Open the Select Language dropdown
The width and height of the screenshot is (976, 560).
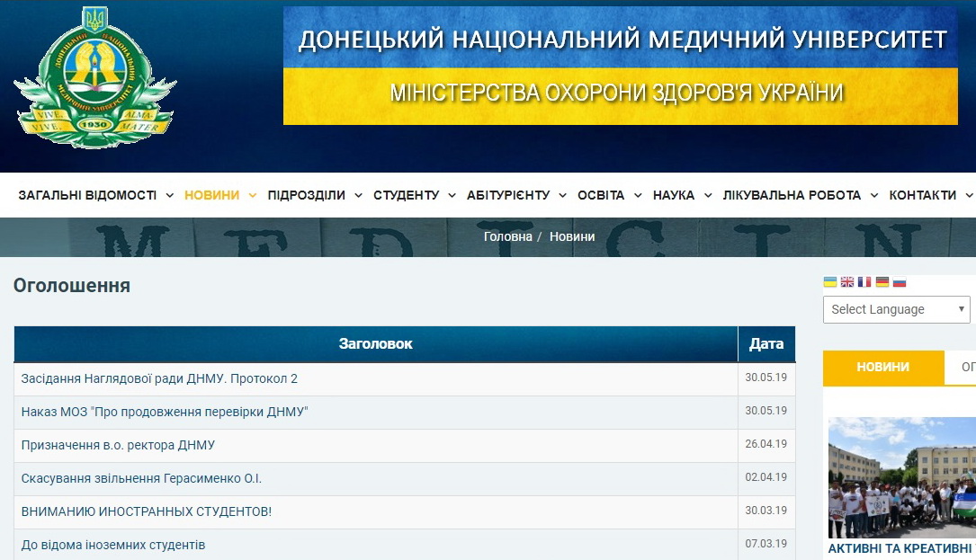point(896,309)
